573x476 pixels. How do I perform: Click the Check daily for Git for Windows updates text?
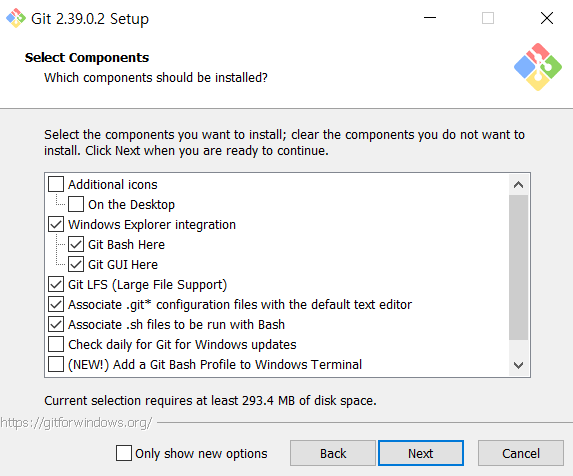pos(182,344)
